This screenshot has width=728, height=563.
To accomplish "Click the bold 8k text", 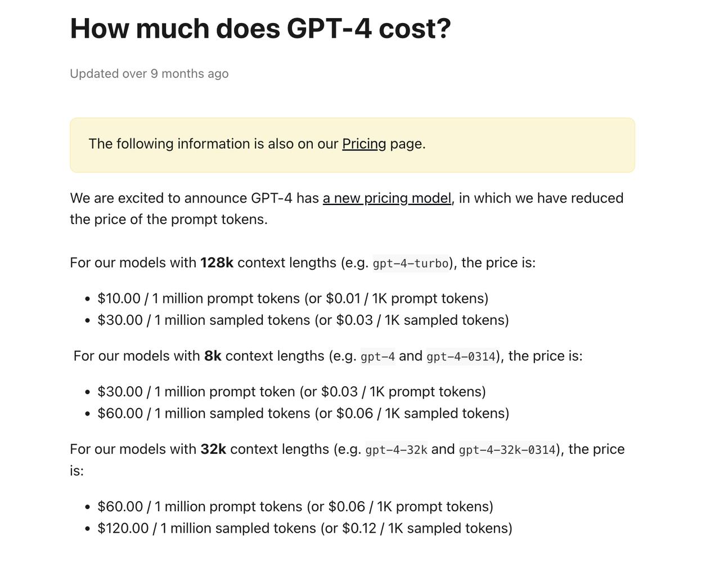I will click(213, 356).
